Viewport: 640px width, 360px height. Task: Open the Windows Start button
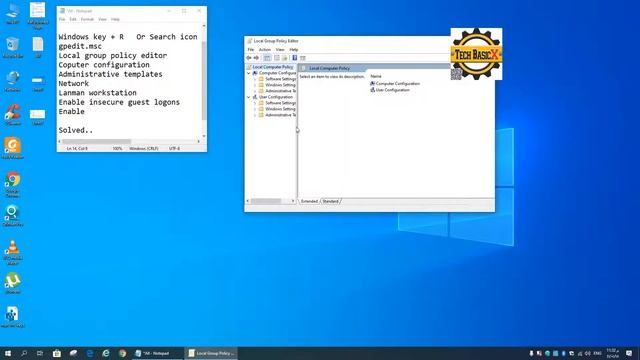(x=8, y=353)
